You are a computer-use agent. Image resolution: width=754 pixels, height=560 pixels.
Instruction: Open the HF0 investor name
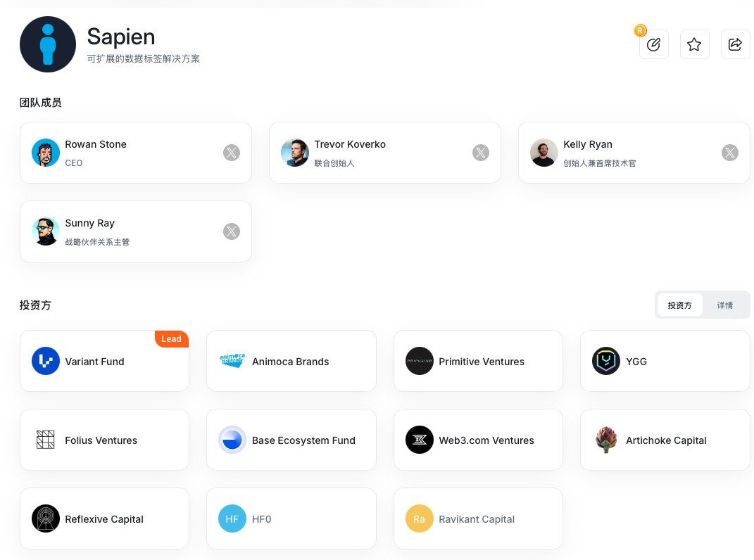[x=262, y=519]
